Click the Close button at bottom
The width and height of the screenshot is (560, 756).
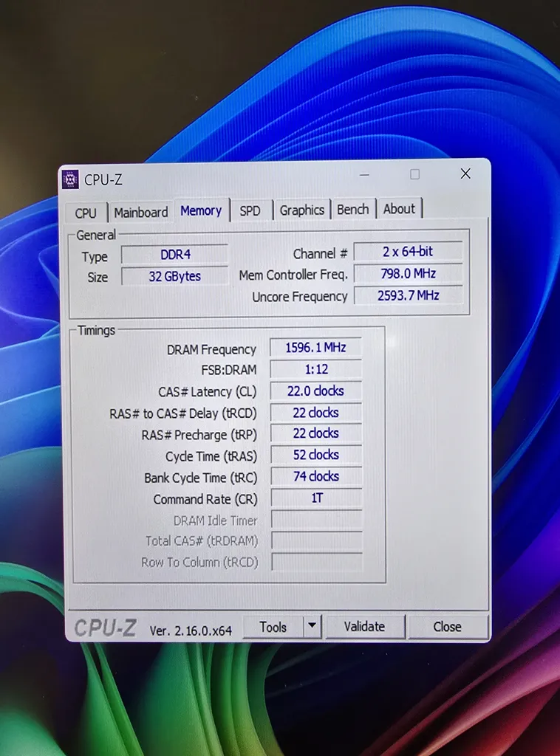point(447,627)
